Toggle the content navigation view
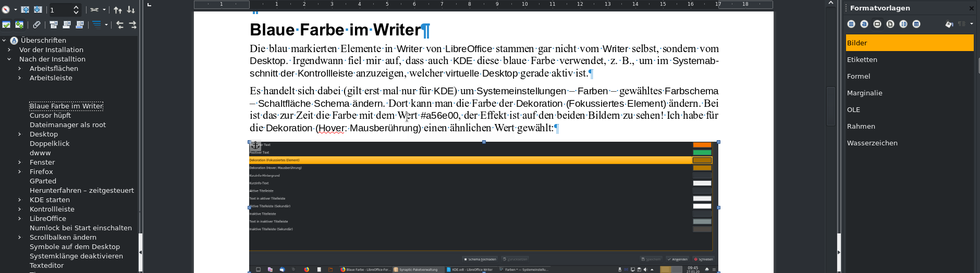Screen dimensions: 980x273 click(x=19, y=24)
